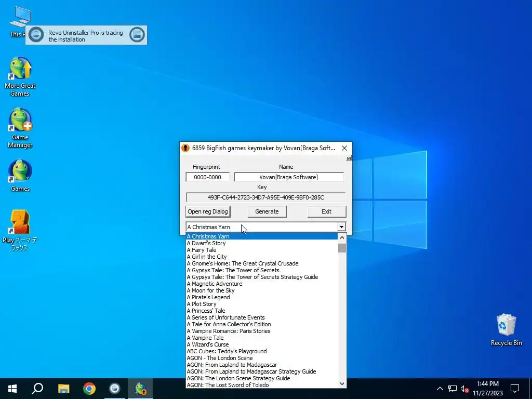This screenshot has width=532, height=399.
Task: Open File Explorer from the taskbar
Action: (x=63, y=389)
